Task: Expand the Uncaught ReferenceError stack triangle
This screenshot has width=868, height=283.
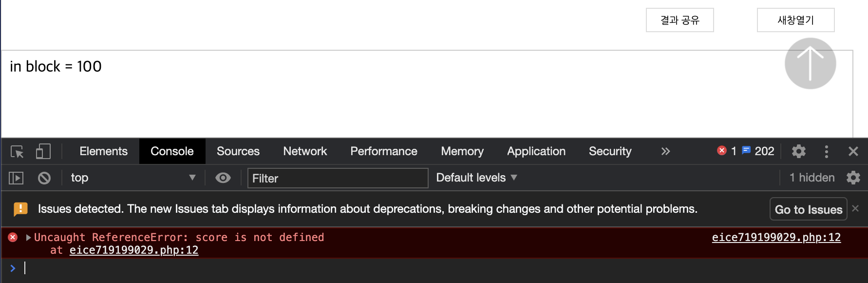Action: pos(28,238)
